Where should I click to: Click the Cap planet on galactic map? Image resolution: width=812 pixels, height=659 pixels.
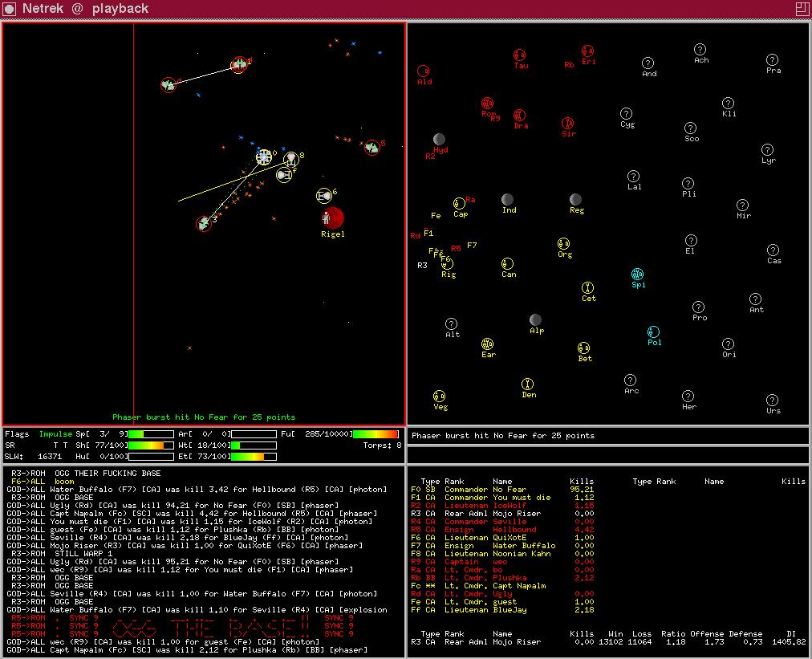pos(459,203)
